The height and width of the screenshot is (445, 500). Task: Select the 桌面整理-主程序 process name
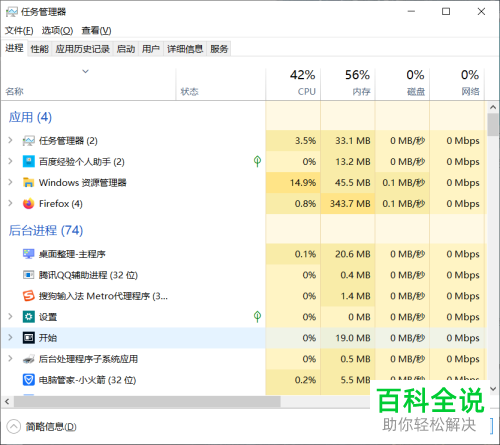point(72,254)
